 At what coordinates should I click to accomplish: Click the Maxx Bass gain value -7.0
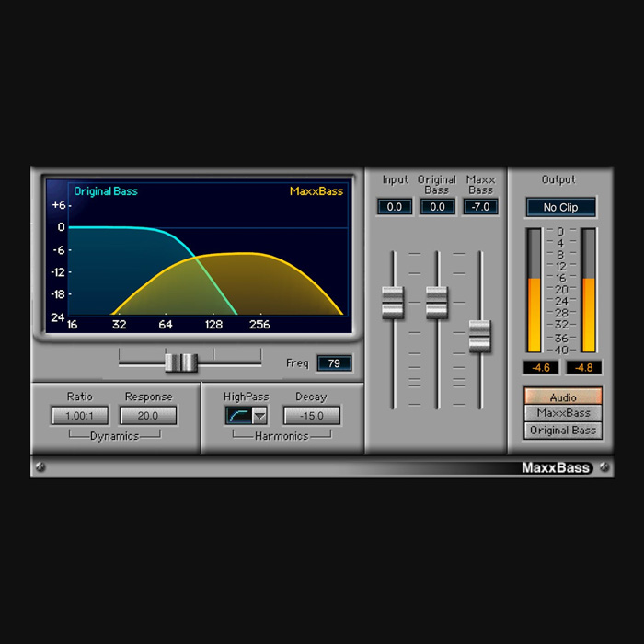pyautogui.click(x=480, y=207)
